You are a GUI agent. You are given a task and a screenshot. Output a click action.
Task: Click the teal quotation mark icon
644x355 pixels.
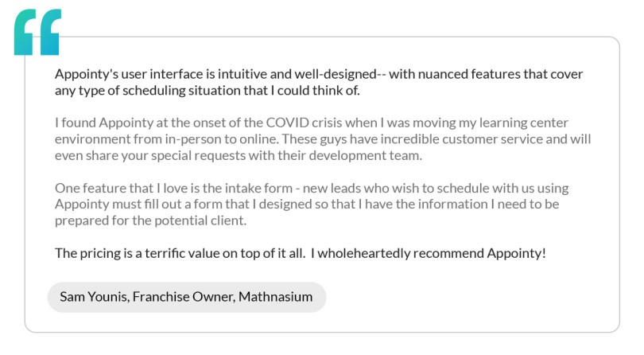pos(37,33)
